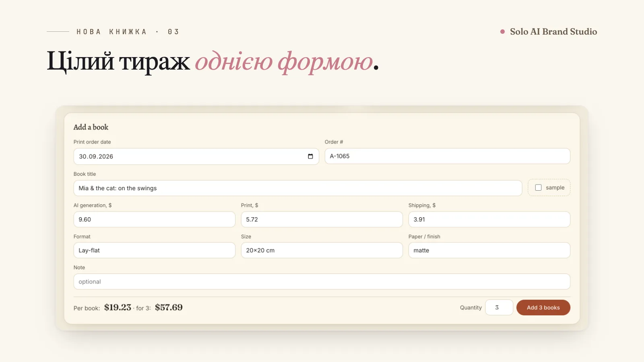Focus the Print order date field

pos(196,156)
